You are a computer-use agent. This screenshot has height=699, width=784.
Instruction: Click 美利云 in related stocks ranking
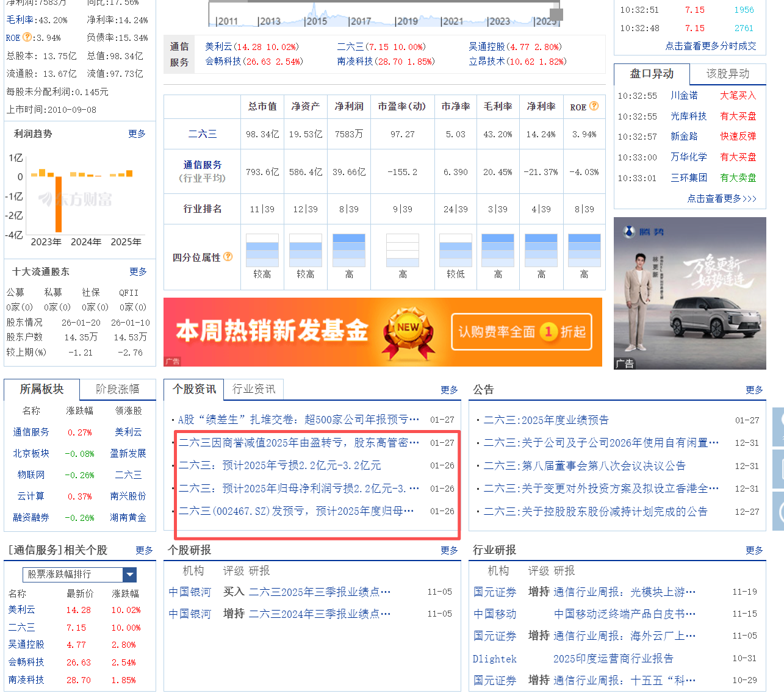tap(21, 610)
